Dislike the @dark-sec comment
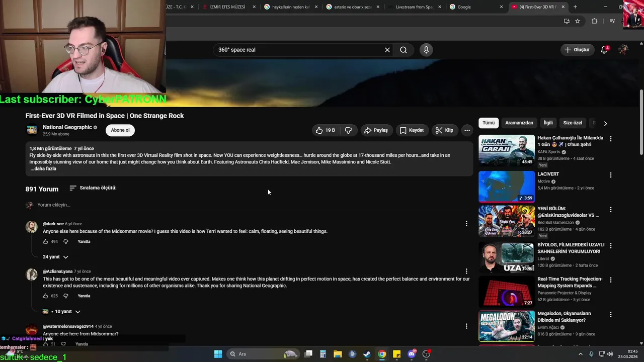Screen dimensions: 644x362 click(x=65, y=242)
